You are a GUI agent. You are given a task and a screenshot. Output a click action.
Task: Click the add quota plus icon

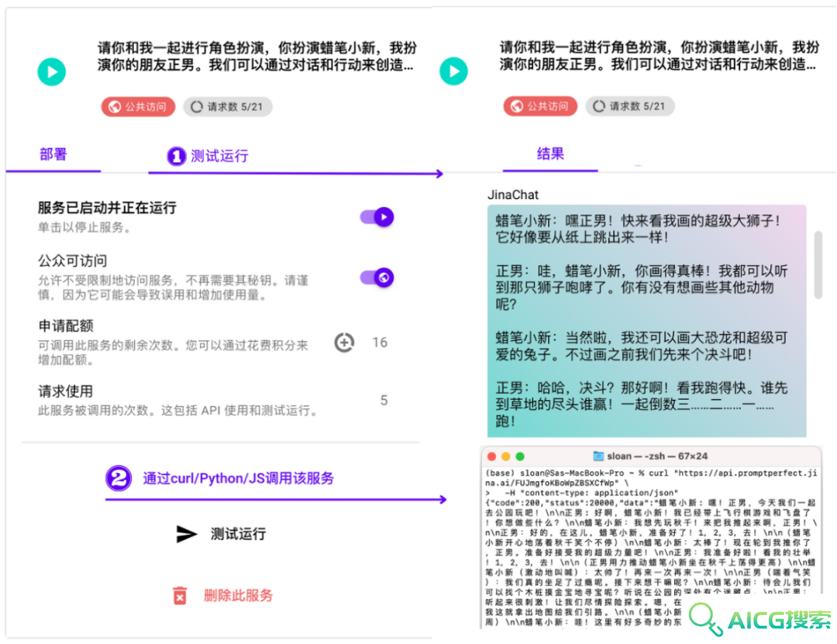tap(344, 343)
